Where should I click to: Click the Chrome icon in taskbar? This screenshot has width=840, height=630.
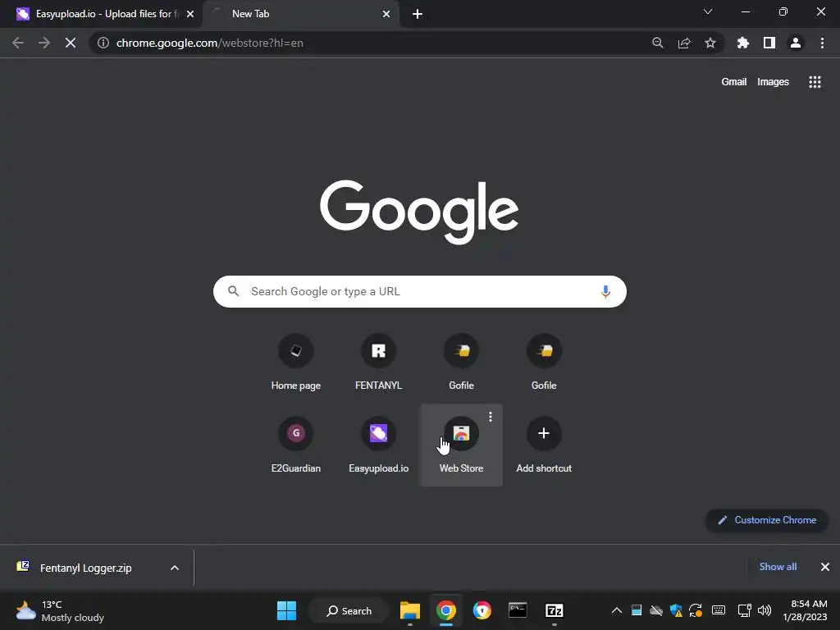[x=445, y=610]
